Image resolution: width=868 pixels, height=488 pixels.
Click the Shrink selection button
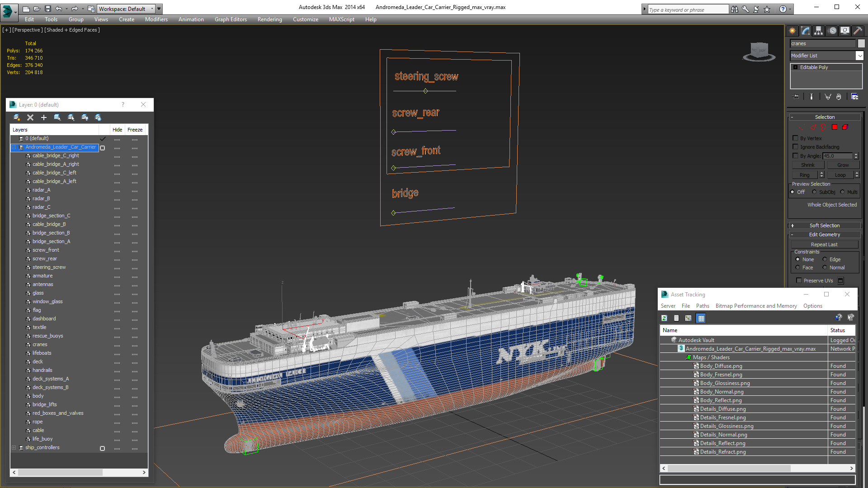tap(808, 165)
